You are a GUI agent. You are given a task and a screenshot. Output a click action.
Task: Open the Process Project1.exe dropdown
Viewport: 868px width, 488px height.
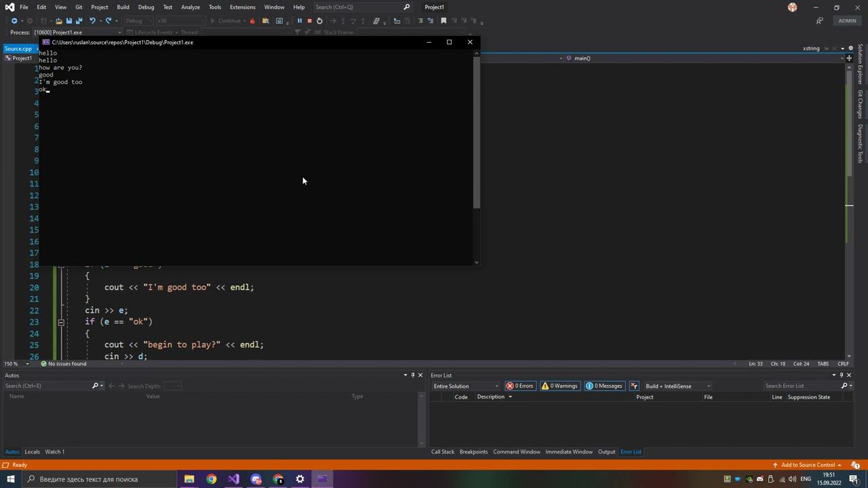click(78, 33)
